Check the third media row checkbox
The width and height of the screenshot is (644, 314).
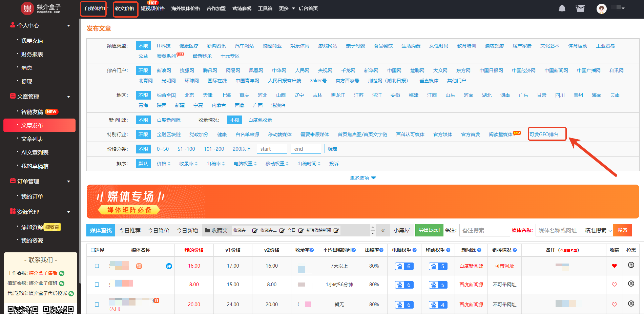(x=97, y=305)
